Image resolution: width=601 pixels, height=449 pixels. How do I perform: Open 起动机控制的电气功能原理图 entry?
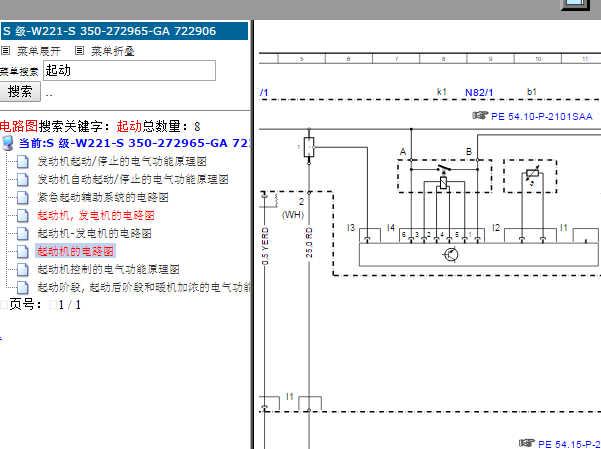tap(108, 270)
